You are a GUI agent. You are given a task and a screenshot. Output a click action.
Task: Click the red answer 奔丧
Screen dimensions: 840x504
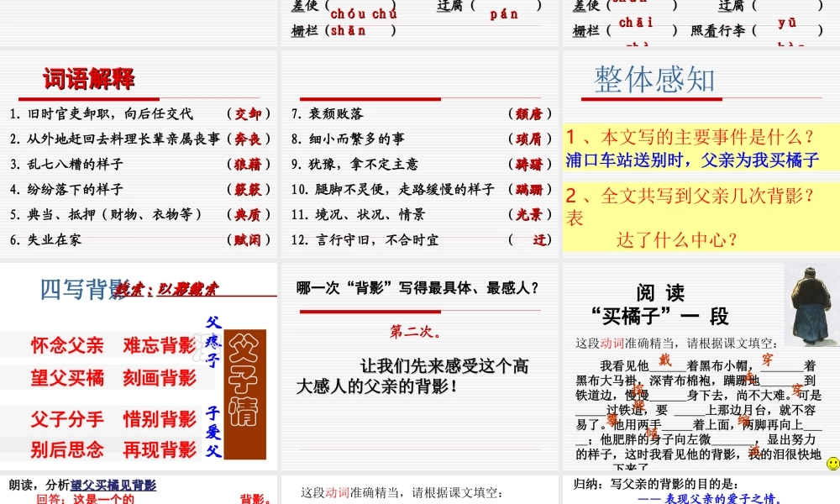coord(248,139)
